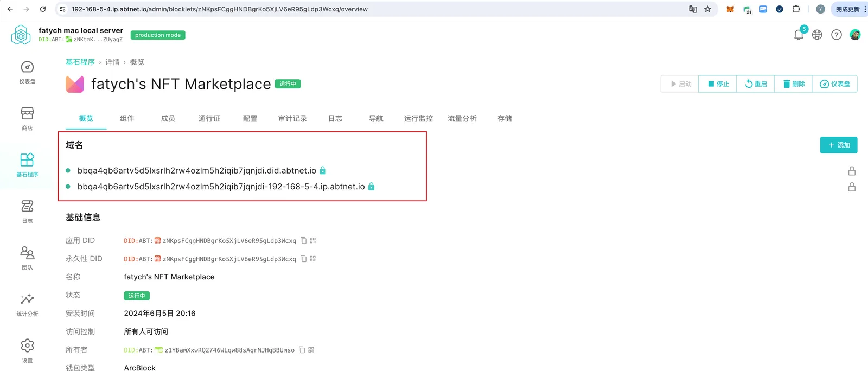The image size is (868, 371).
Task: Click the 仪表盘 button in action bar
Action: tap(835, 84)
